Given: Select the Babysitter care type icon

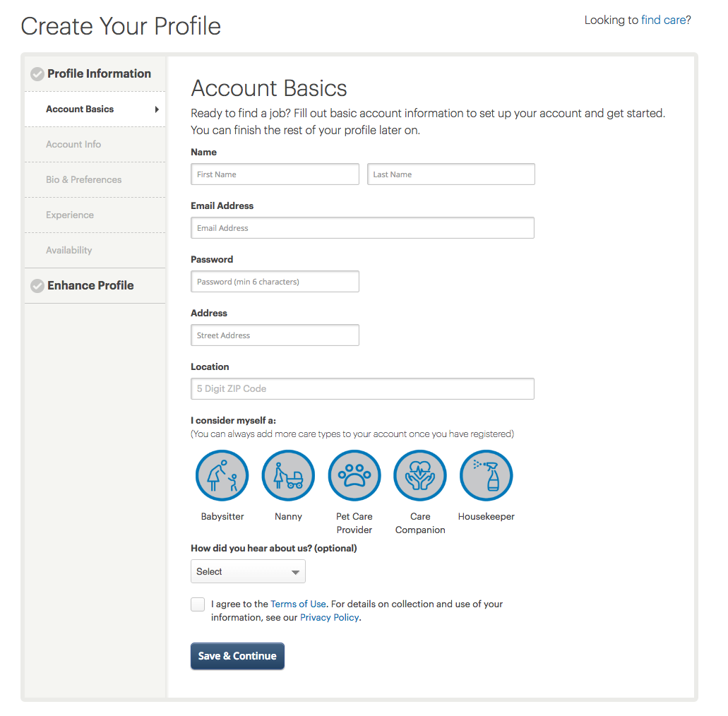Looking at the screenshot, I should click(222, 476).
